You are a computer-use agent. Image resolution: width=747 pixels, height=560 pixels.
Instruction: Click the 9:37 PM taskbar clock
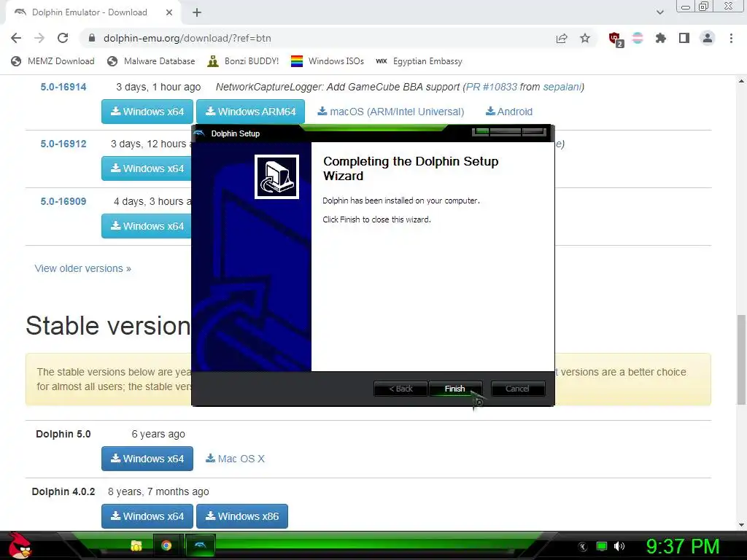point(682,546)
